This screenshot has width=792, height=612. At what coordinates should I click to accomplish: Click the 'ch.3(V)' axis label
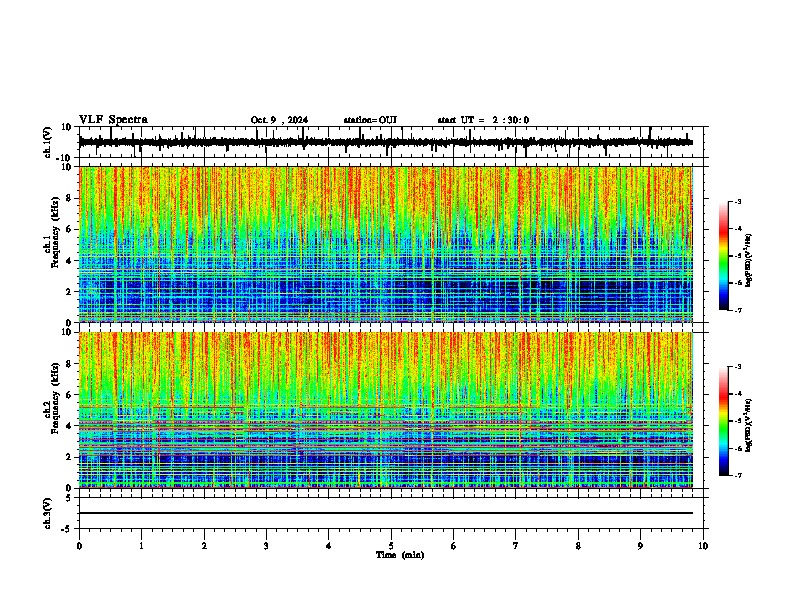coord(48,514)
